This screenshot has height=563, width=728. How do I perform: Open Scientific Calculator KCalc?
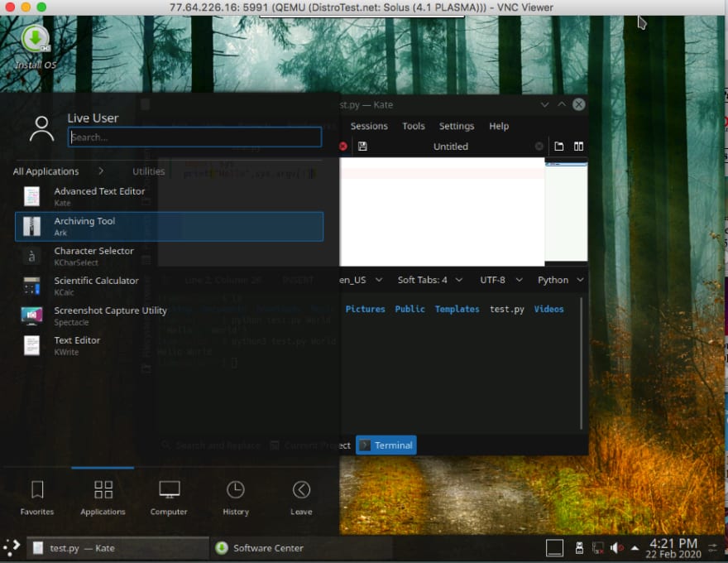tap(169, 286)
